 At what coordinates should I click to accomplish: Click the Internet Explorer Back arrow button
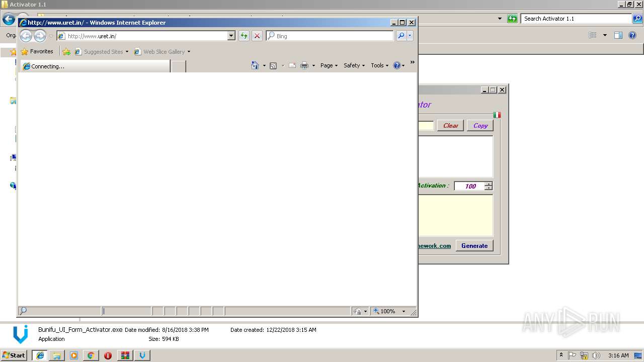pyautogui.click(x=26, y=36)
